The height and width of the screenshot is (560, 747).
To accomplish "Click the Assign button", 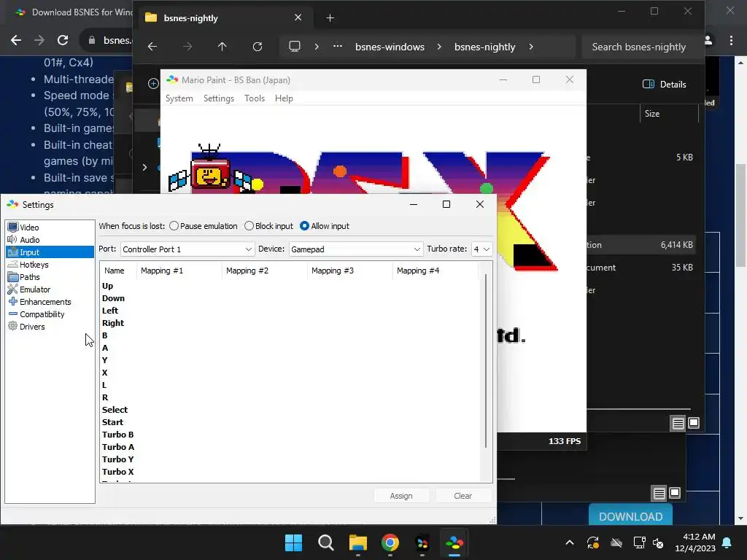I will pyautogui.click(x=401, y=496).
